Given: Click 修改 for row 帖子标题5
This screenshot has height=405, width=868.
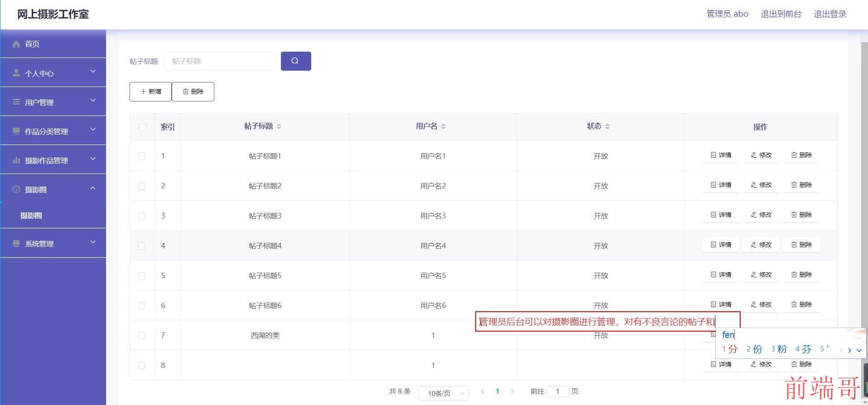Looking at the screenshot, I should 761,275.
